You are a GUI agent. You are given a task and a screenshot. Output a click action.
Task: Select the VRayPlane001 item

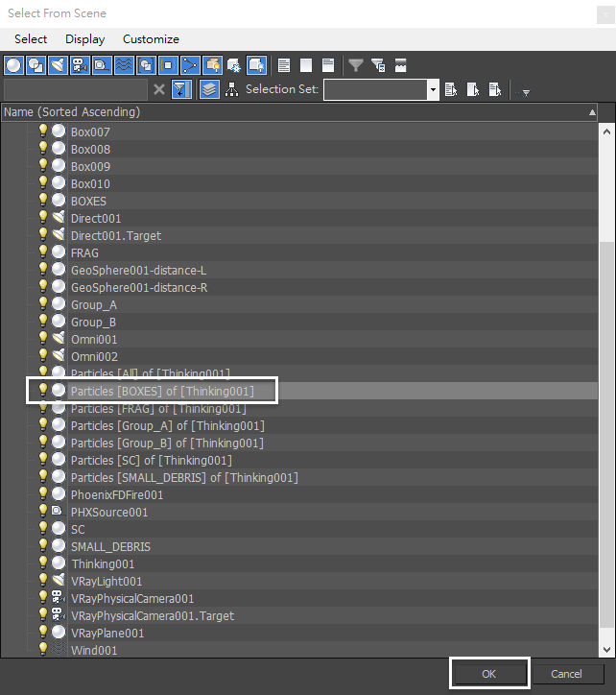pyautogui.click(x=107, y=633)
